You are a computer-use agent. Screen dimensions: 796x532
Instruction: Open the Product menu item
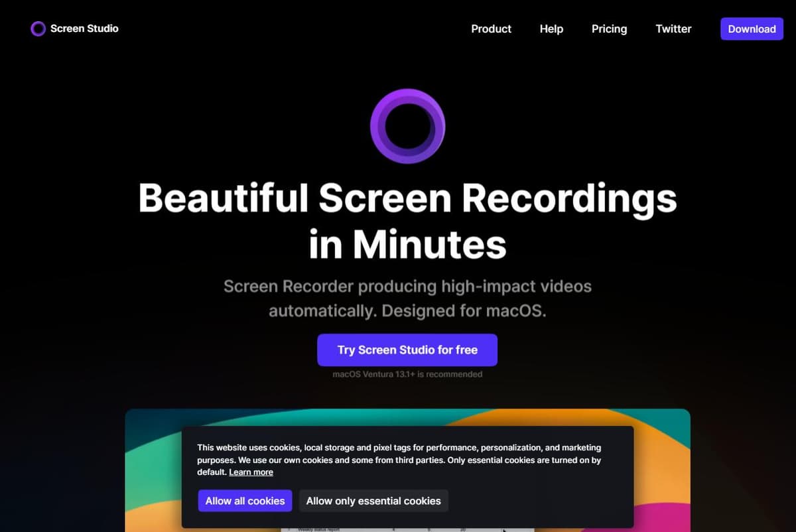(x=491, y=29)
